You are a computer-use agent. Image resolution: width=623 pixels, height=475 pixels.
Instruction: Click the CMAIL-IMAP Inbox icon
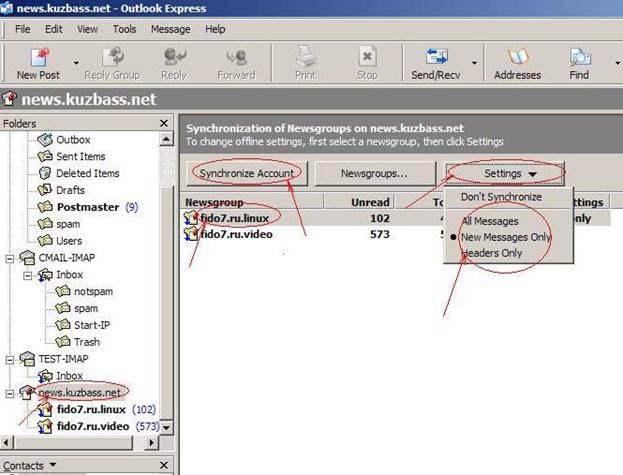(x=45, y=274)
